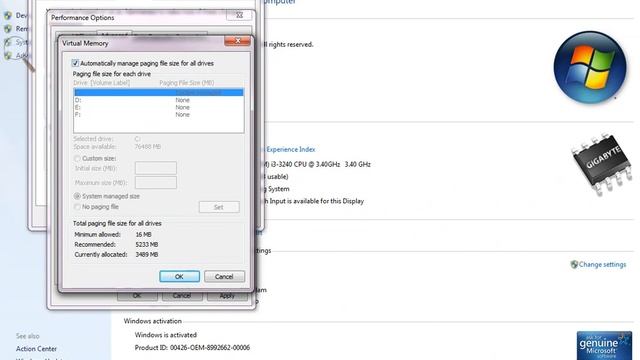Click the Product ID 00426-OEM-8992662-00006 text
This screenshot has width=640, height=360.
pos(192,348)
